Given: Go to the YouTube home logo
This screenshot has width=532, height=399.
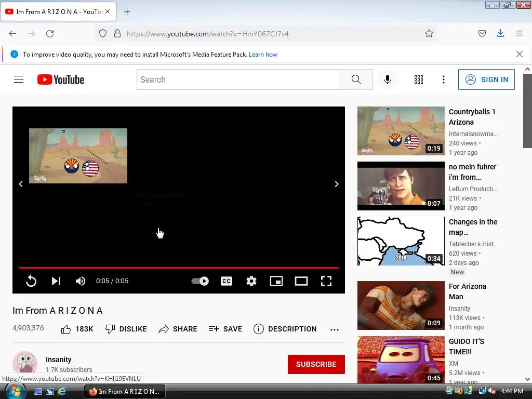Looking at the screenshot, I should [61, 79].
